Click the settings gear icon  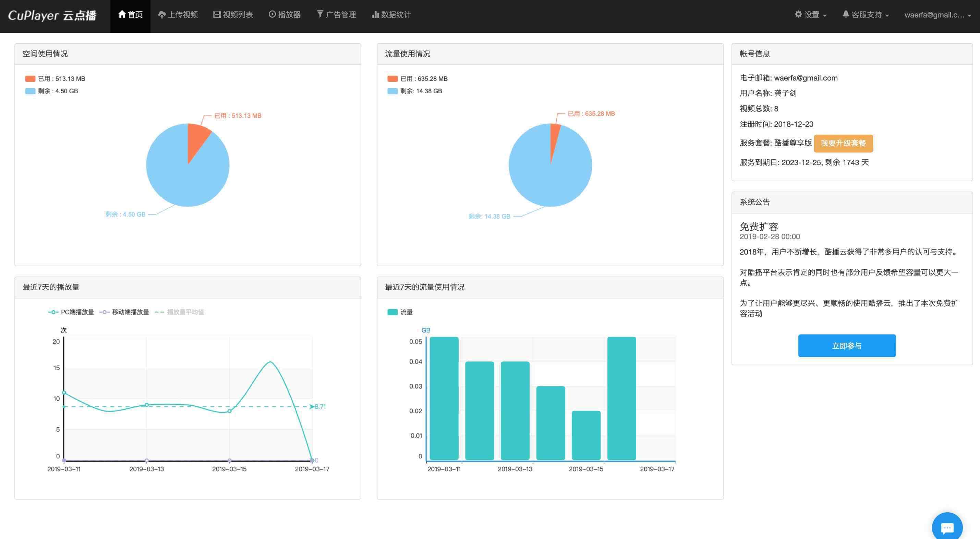pos(798,14)
